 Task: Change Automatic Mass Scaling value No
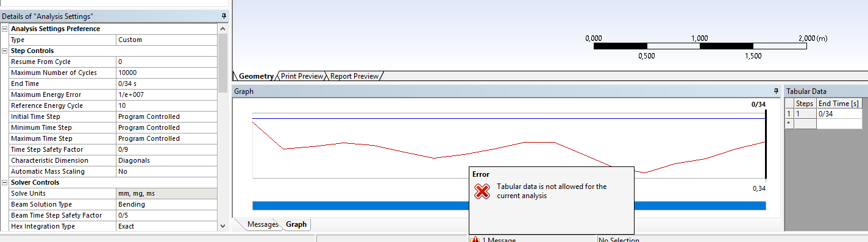166,171
